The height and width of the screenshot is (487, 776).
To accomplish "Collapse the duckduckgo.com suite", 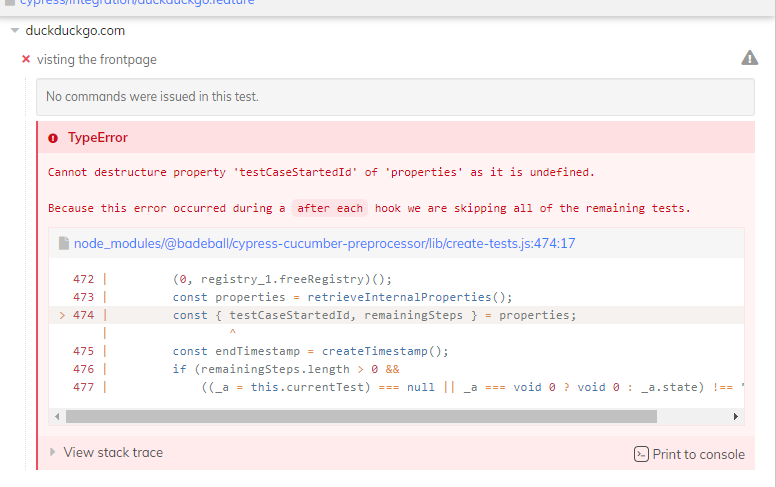I will tap(15, 31).
